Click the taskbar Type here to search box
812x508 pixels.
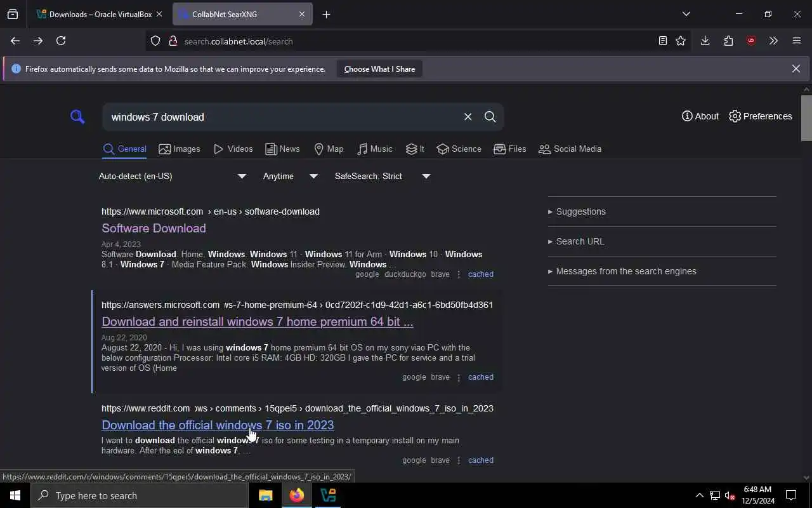(140, 495)
